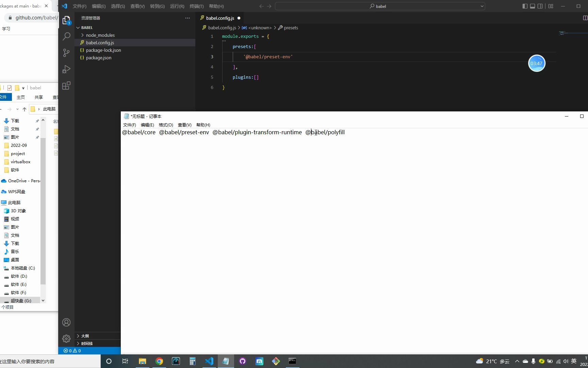
Task: Open the weather widget 21°C 多云
Action: click(x=493, y=361)
